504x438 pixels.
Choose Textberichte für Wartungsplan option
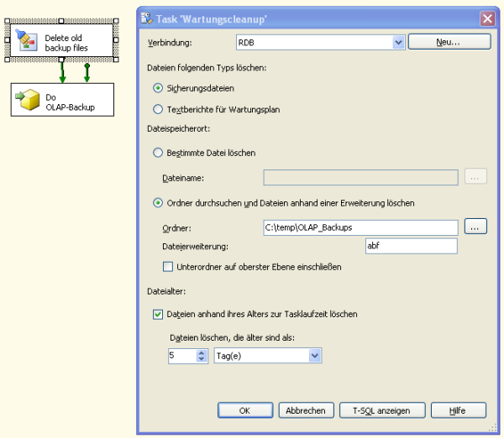(x=158, y=108)
